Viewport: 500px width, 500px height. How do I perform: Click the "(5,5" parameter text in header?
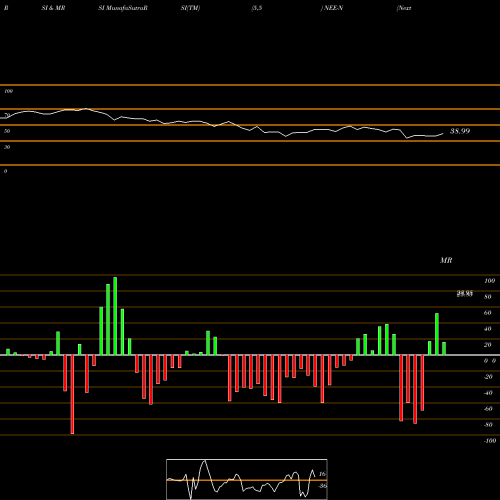pyautogui.click(x=257, y=8)
